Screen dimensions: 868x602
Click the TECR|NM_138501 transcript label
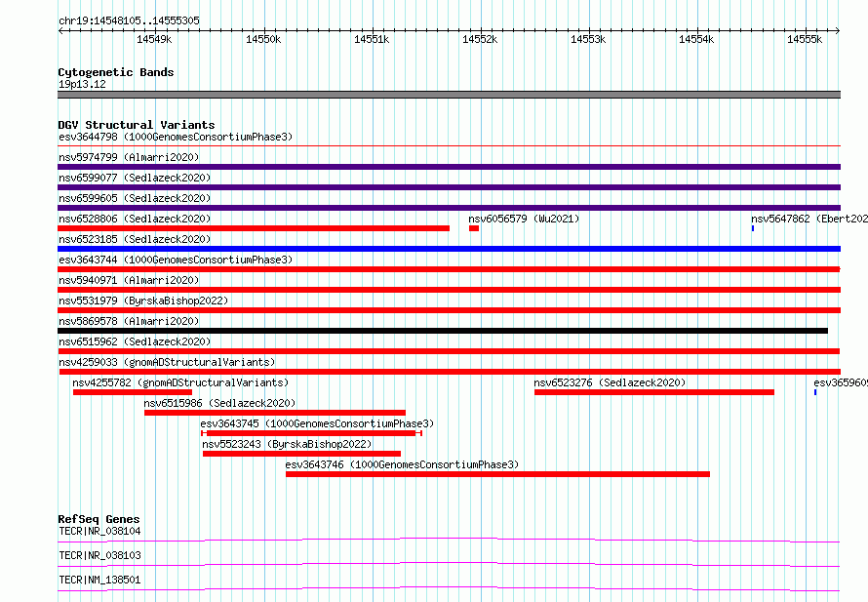[99, 580]
